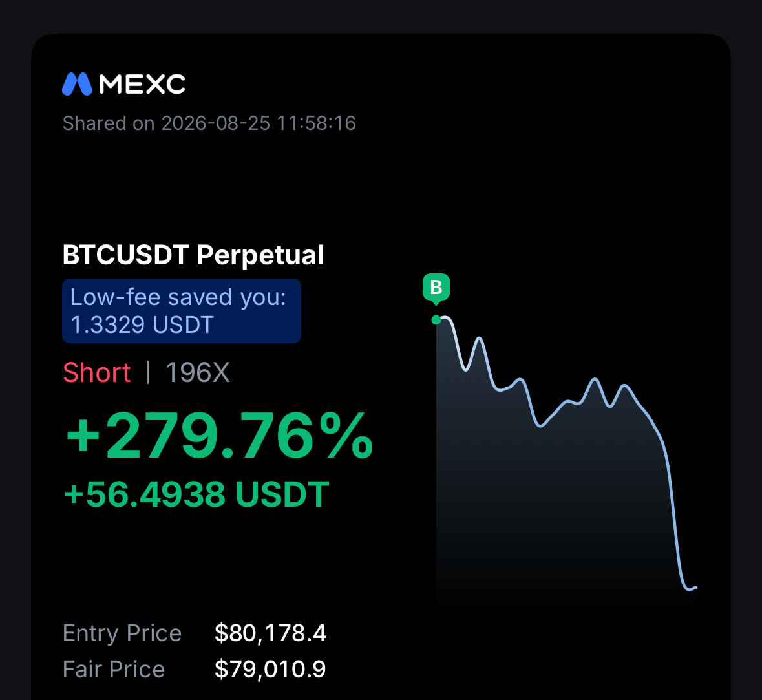Click the green B buy marker badge
Viewport: 762px width, 700px height.
click(x=436, y=289)
